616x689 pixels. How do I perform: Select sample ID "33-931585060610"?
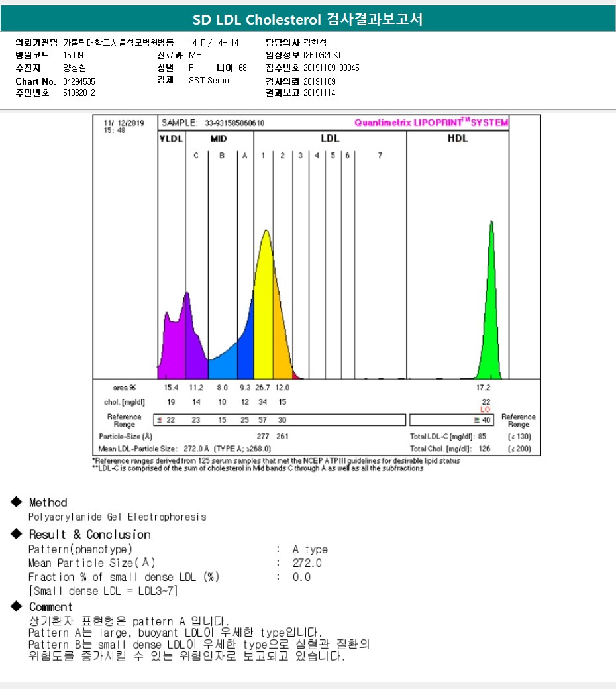click(234, 123)
